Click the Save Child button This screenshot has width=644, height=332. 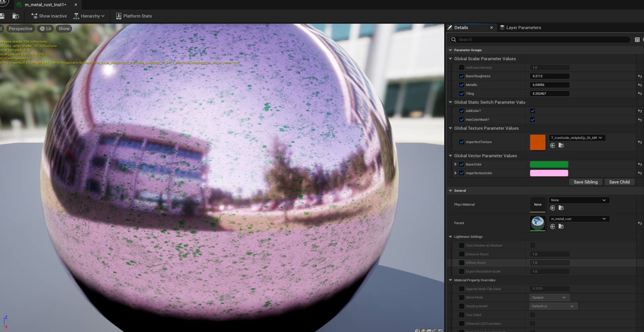(x=619, y=182)
